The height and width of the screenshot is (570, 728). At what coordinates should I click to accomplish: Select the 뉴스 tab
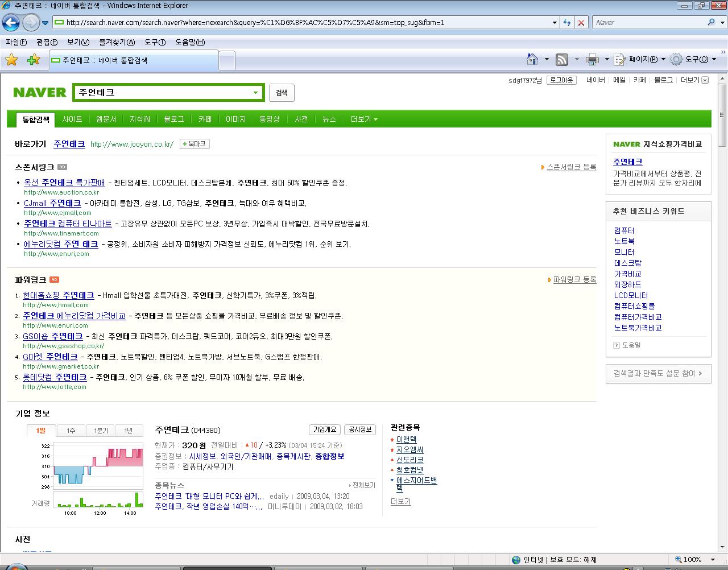point(329,119)
